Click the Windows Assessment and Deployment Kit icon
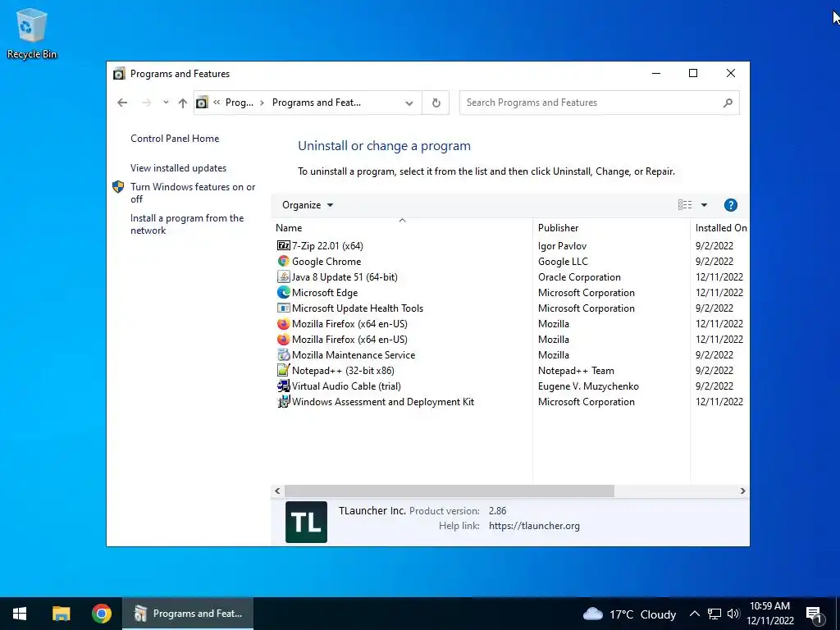This screenshot has height=630, width=840. point(283,401)
